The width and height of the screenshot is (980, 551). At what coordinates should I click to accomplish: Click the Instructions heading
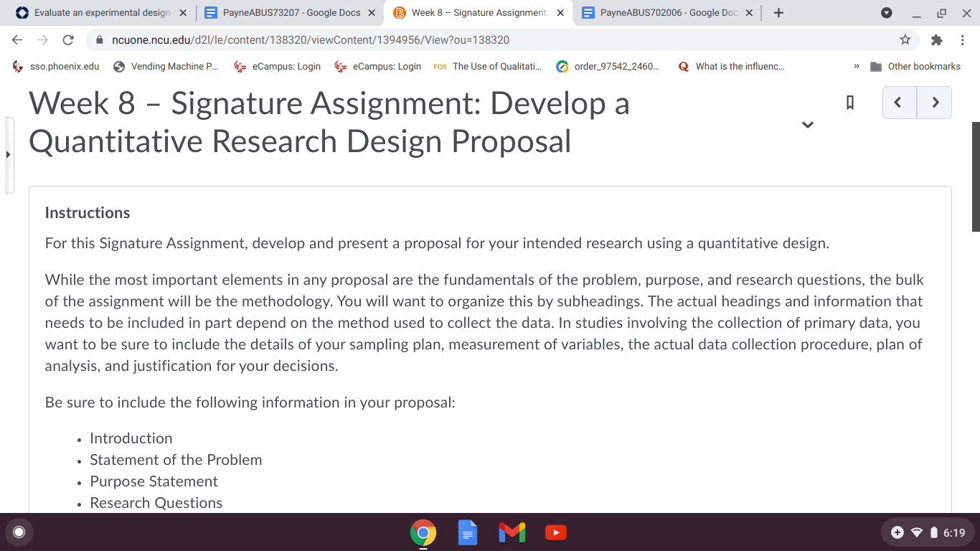(88, 212)
